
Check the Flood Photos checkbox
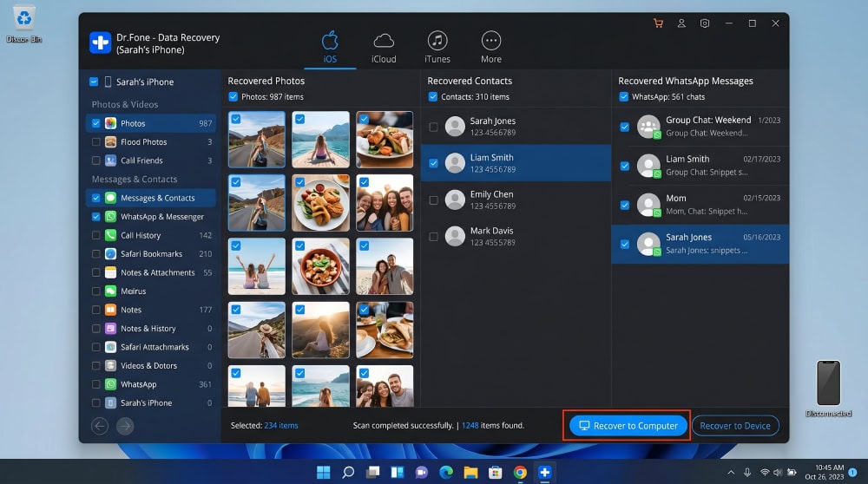[x=95, y=141]
